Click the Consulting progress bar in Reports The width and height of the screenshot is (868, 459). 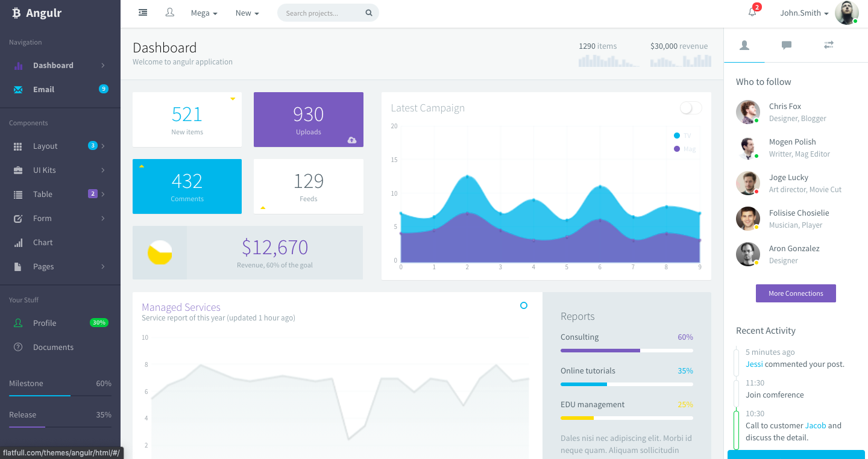click(x=626, y=351)
